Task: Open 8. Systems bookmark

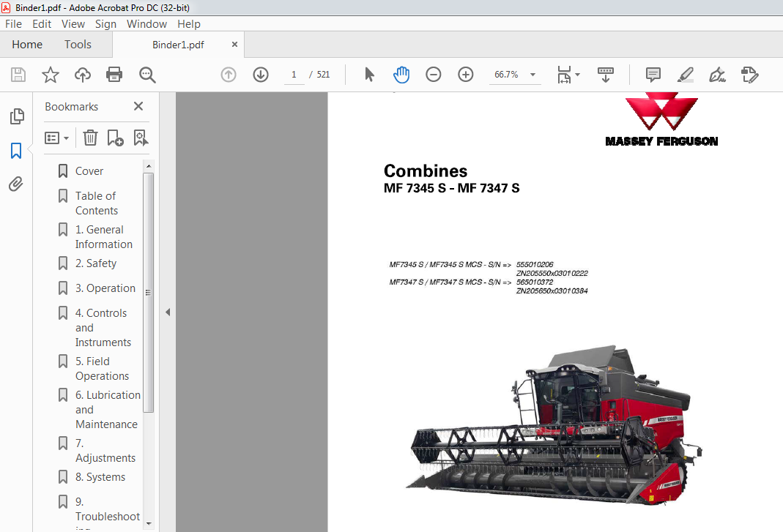Action: [x=100, y=477]
